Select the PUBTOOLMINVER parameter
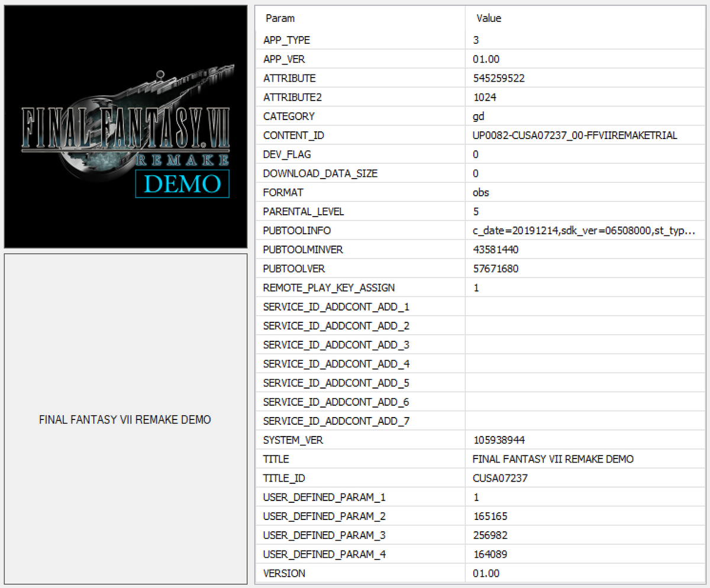This screenshot has height=588, width=710. 303,250
